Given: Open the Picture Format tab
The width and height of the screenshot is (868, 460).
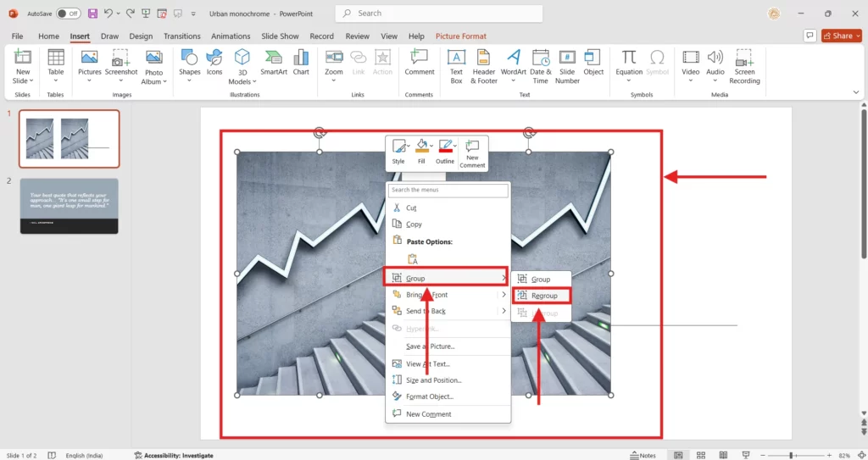Looking at the screenshot, I should [460, 36].
